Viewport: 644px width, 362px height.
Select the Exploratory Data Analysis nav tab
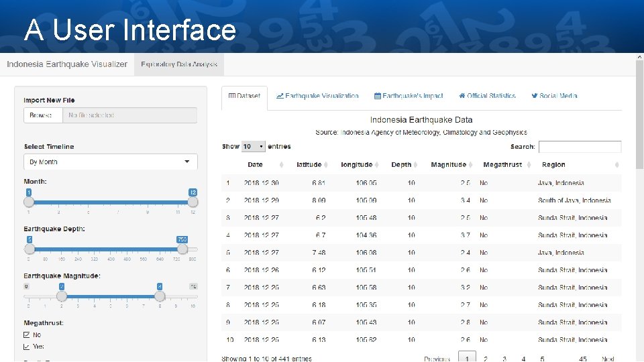pyautogui.click(x=179, y=64)
